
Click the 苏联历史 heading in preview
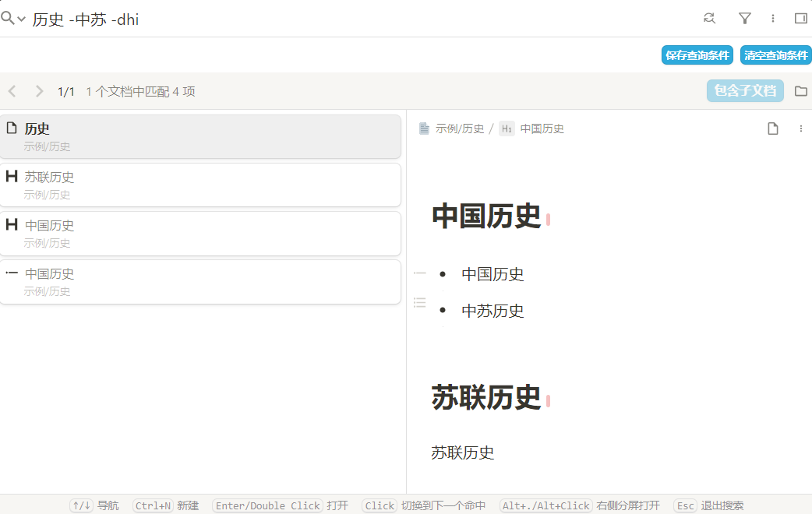click(x=486, y=397)
